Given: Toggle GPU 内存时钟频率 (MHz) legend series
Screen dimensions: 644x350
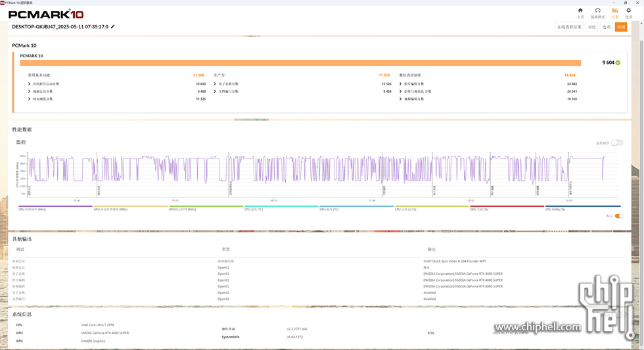Looking at the screenshot, I should pyautogui.click(x=131, y=208).
